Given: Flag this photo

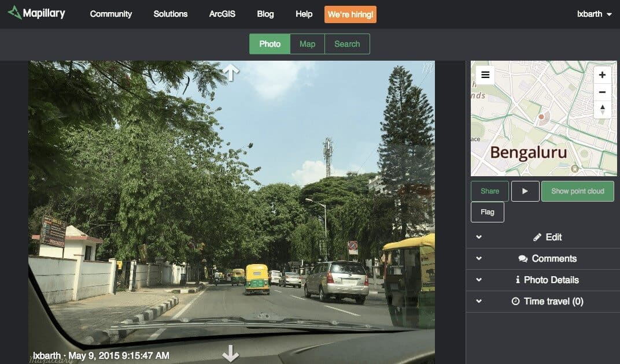Looking at the screenshot, I should coord(488,212).
